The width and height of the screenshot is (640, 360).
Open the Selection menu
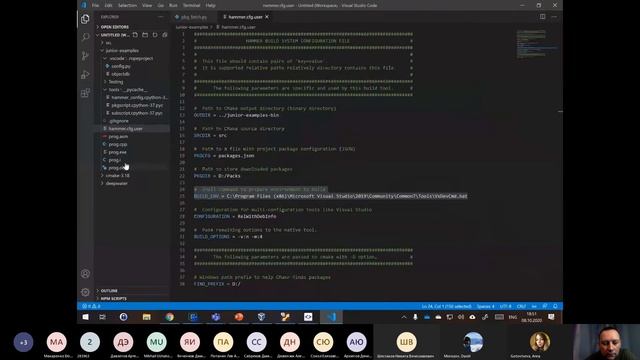[x=127, y=5]
